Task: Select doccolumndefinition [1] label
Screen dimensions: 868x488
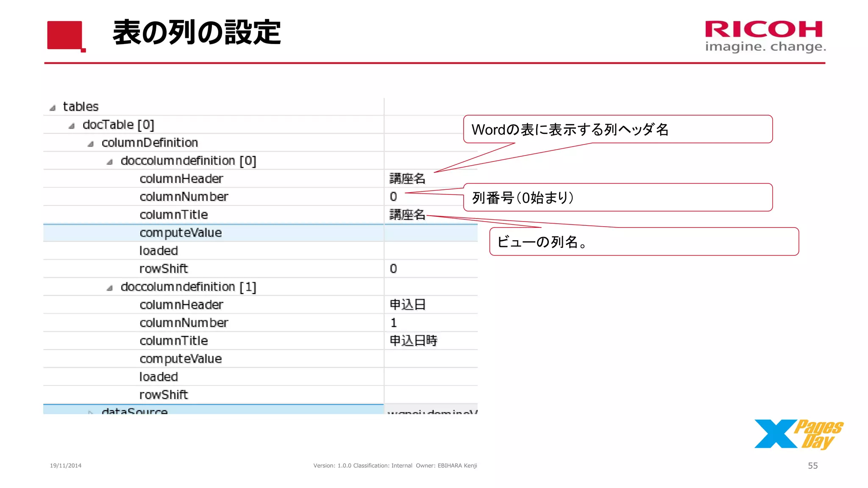Action: pos(188,287)
